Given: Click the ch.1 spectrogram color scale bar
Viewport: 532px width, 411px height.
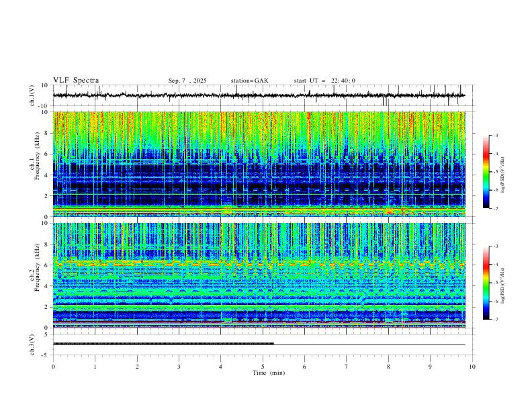Looking at the screenshot, I should click(486, 172).
